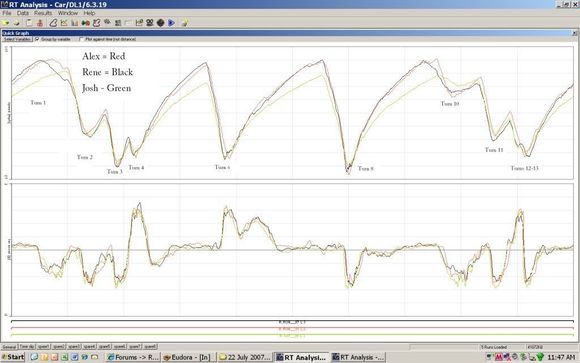Click the bar chart histogram toolbar icon
The height and width of the screenshot is (363, 580).
tap(75, 23)
